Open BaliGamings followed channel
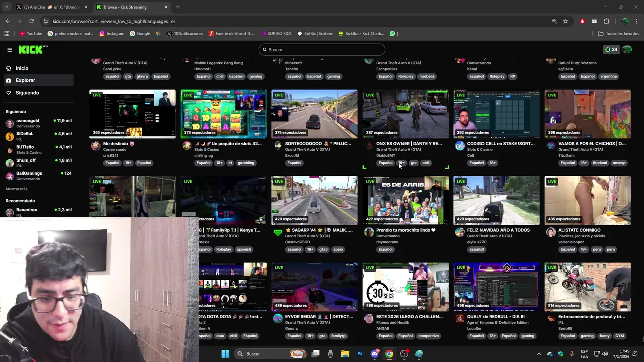Screen dimensions: 644x362 click(x=38, y=175)
